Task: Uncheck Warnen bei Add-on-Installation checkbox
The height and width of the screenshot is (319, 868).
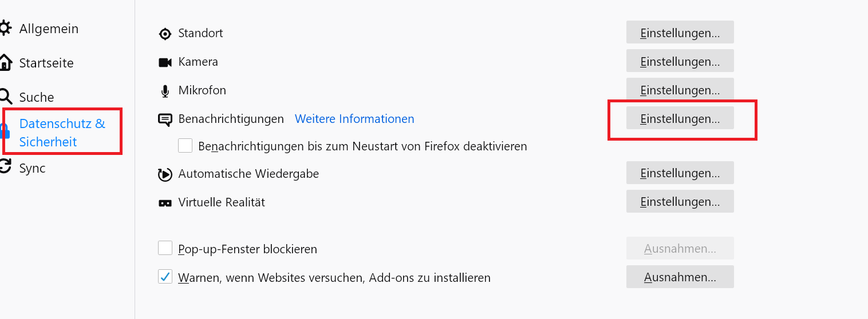Action: click(x=165, y=277)
